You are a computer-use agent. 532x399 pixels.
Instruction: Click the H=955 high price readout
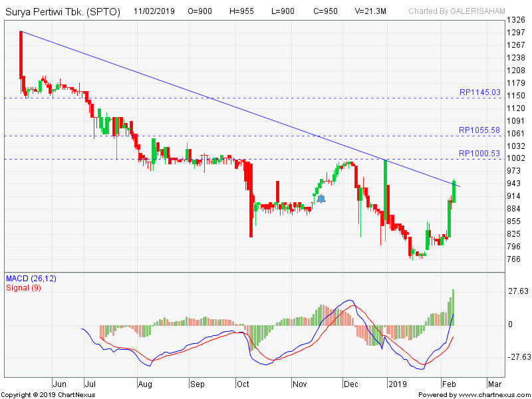click(242, 11)
